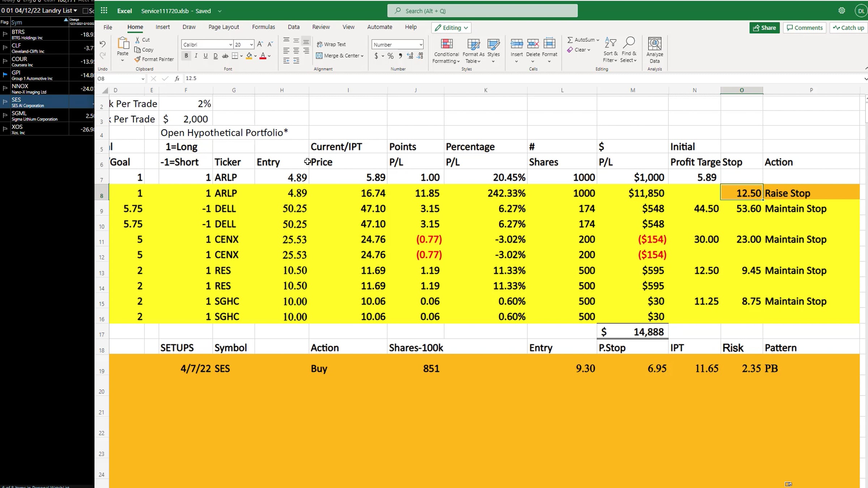Open the DL account avatar
Screen dimensions: 868x488
pos(861,11)
